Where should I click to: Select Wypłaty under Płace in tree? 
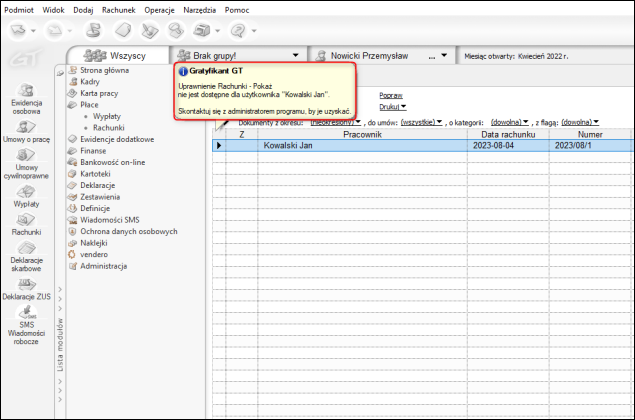point(107,116)
